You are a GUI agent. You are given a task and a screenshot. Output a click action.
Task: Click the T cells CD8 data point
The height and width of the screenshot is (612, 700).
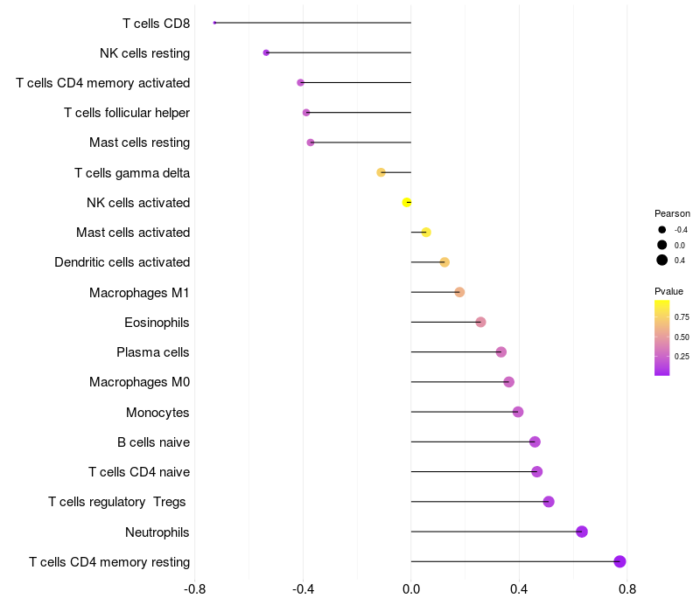(214, 23)
